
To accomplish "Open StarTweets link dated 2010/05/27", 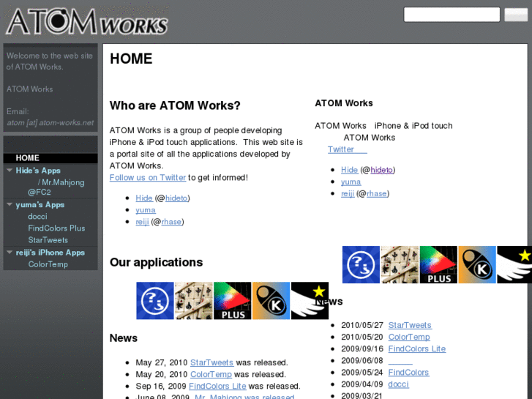I will tap(410, 325).
